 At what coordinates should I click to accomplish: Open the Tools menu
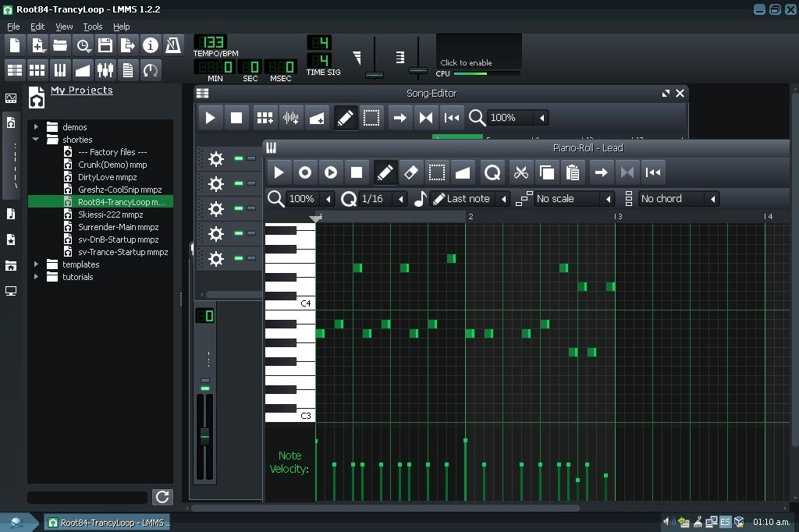[x=92, y=27]
